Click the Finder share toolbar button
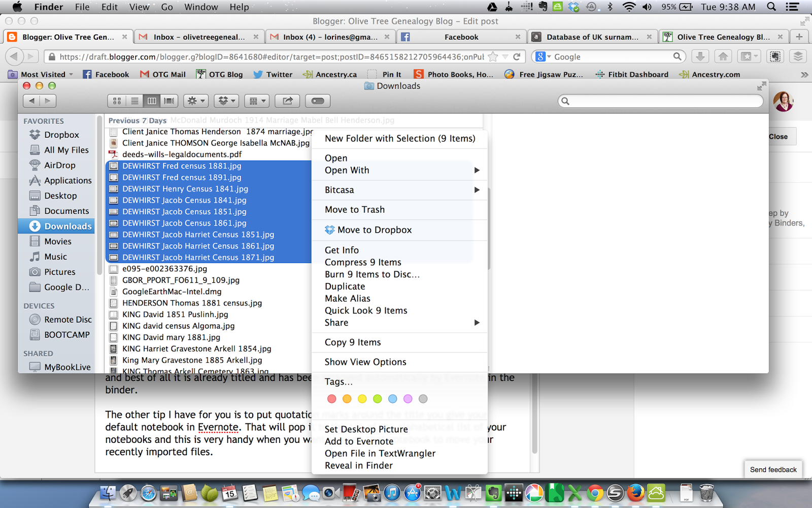 click(287, 101)
